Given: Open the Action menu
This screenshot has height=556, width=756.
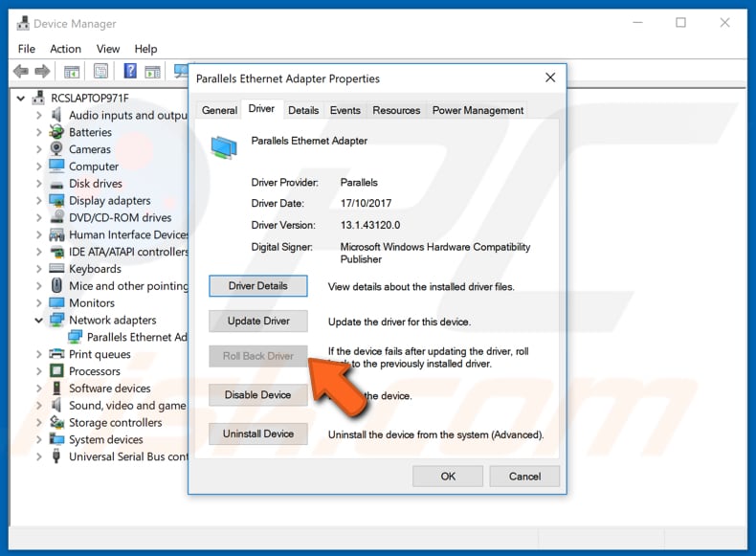Looking at the screenshot, I should tap(66, 49).
